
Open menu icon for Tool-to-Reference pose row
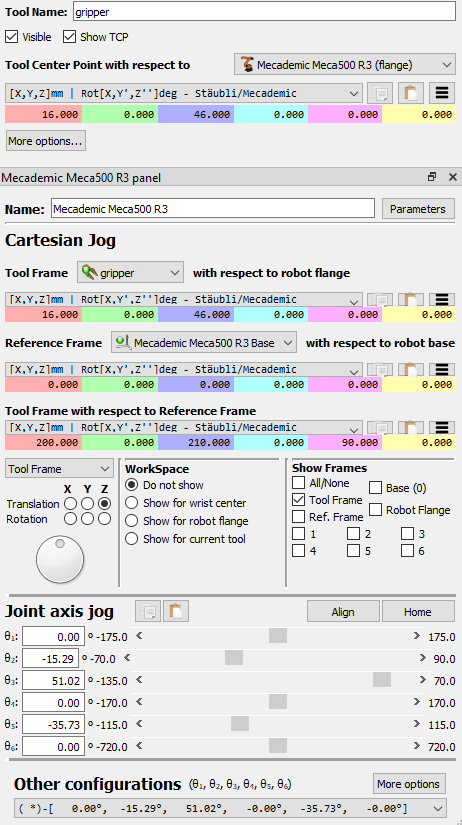click(442, 427)
